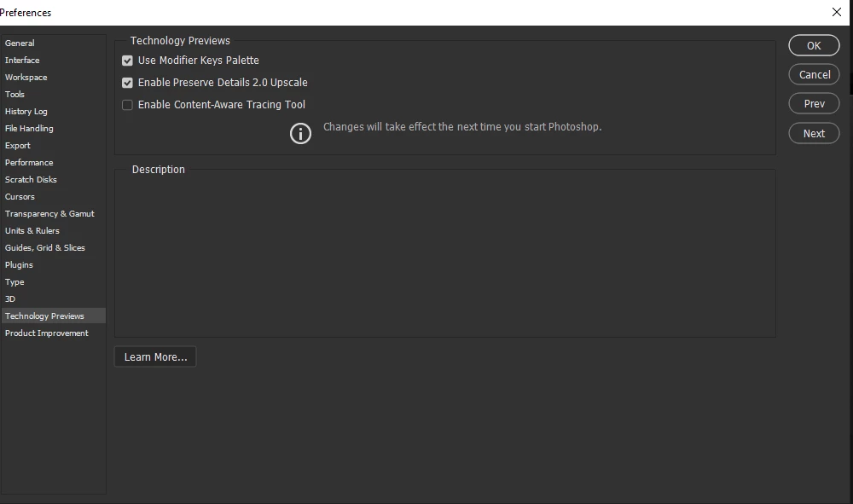Open Export preferences category
853x504 pixels.
point(53,146)
